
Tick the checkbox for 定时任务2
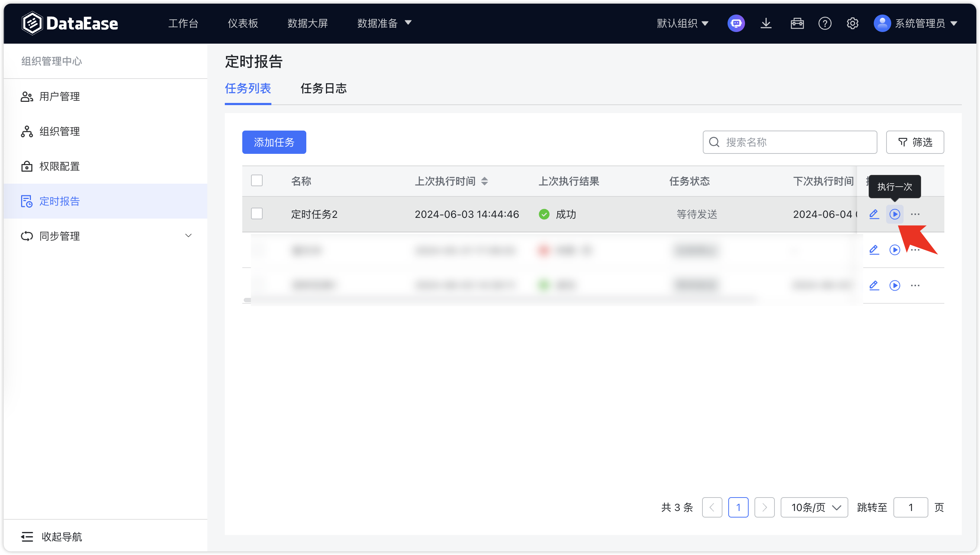point(256,213)
